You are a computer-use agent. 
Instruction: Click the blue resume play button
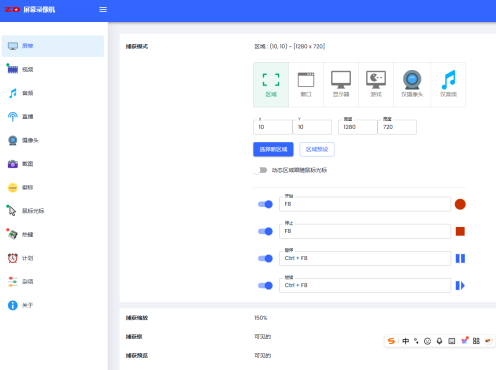pos(460,285)
